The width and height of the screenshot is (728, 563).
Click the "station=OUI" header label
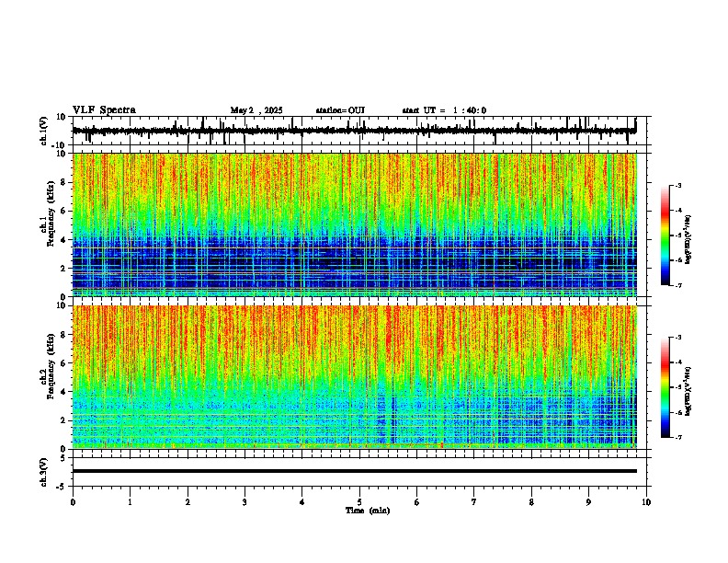pyautogui.click(x=340, y=110)
